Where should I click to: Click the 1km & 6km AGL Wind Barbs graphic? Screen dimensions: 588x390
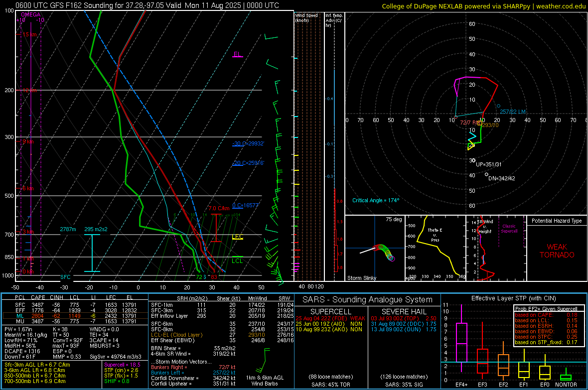(x=265, y=367)
